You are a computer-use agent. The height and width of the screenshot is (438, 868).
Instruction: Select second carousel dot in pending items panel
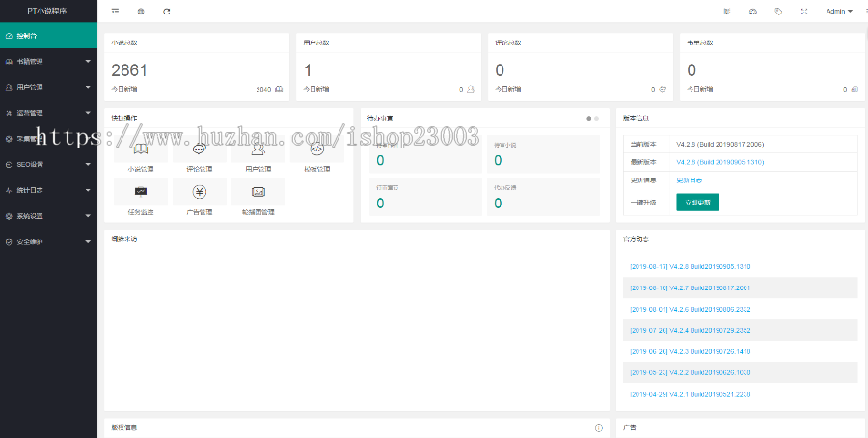[596, 118]
